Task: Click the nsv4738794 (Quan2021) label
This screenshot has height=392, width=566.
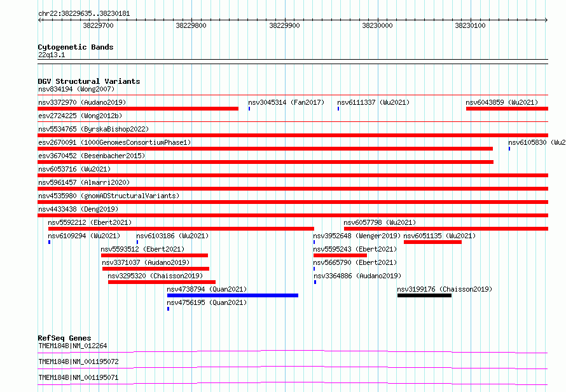Action: pyautogui.click(x=207, y=289)
